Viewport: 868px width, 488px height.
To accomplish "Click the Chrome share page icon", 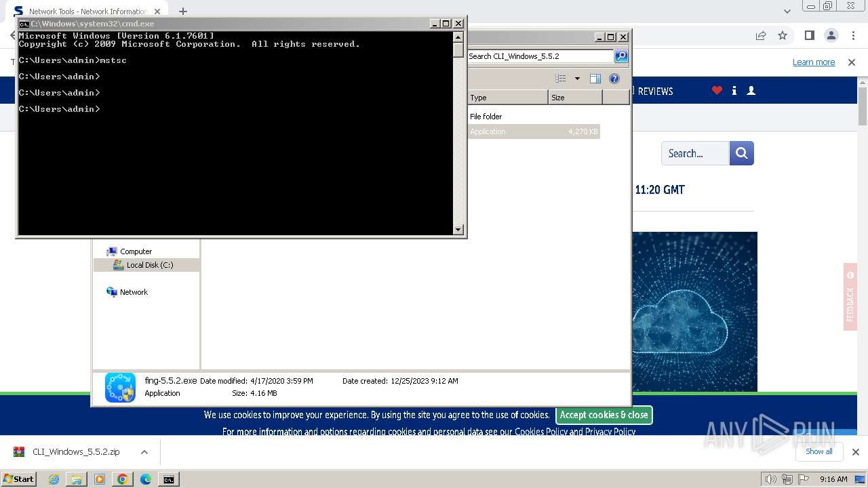I will point(761,35).
